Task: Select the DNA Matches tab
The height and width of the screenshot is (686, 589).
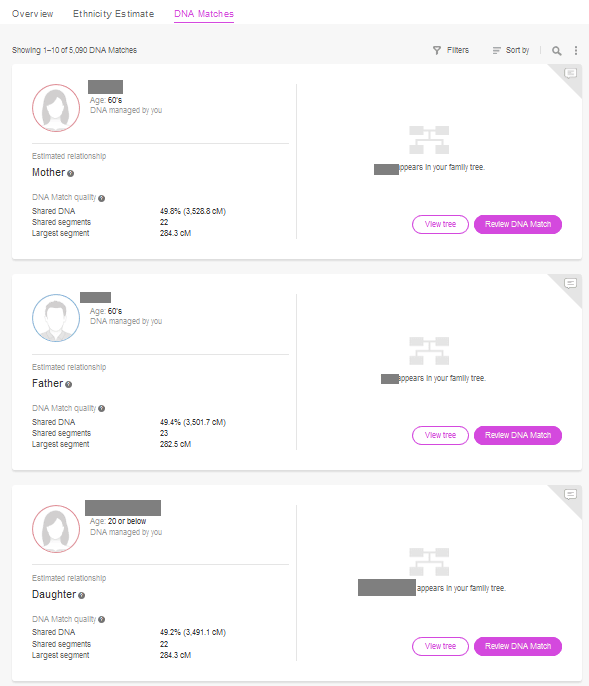Action: point(204,14)
